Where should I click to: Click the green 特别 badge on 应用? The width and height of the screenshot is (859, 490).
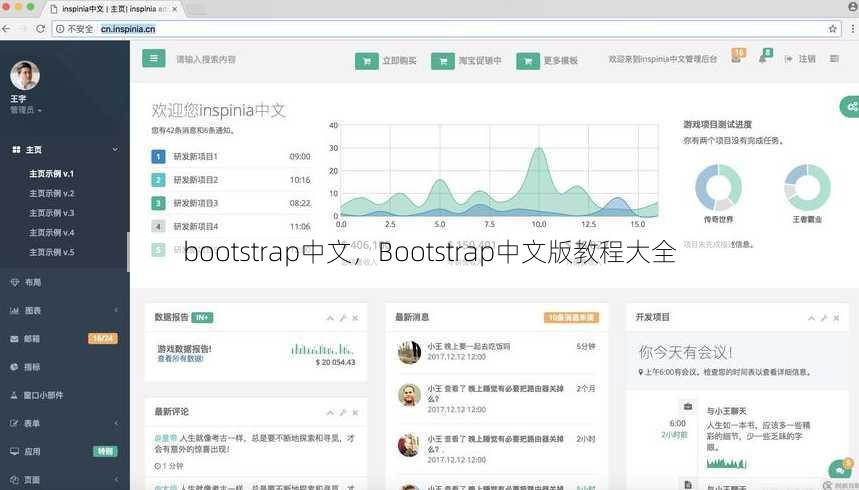[105, 452]
